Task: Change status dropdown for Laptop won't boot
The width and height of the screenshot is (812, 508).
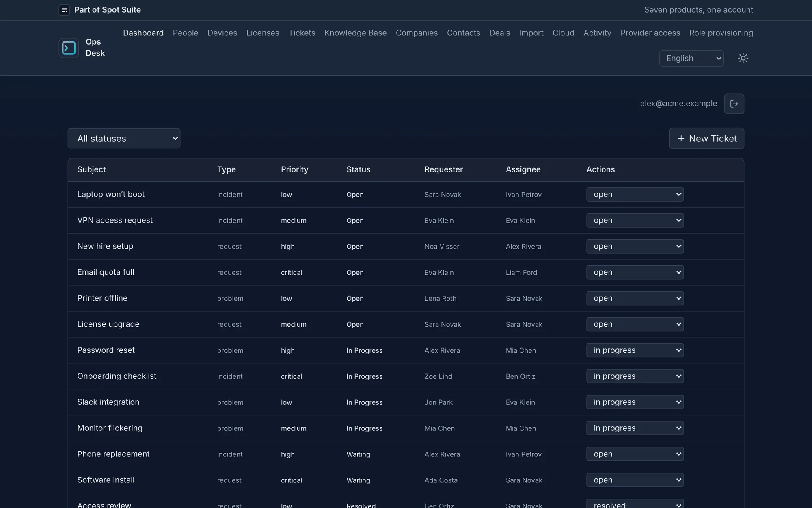Action: 635,194
